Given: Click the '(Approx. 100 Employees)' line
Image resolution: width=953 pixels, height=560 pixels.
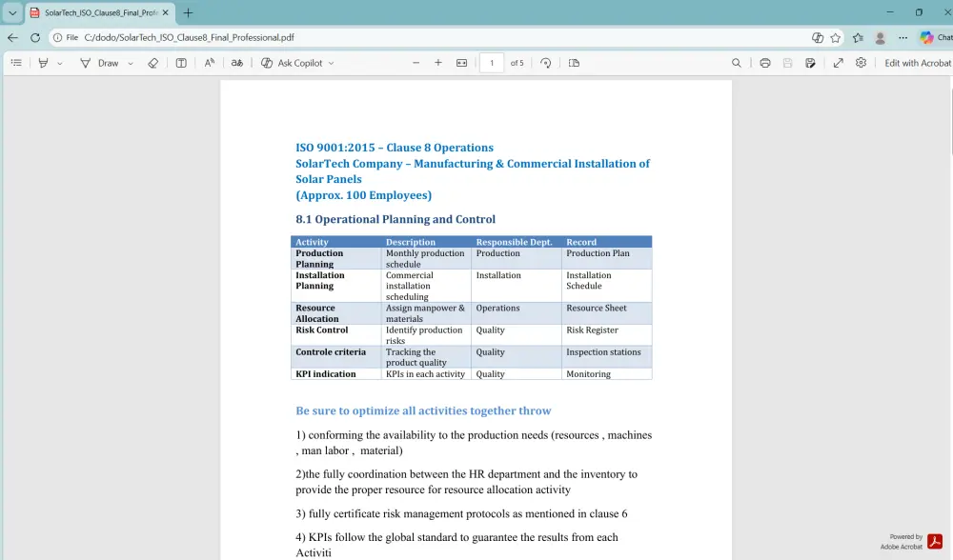Looking at the screenshot, I should point(363,195).
